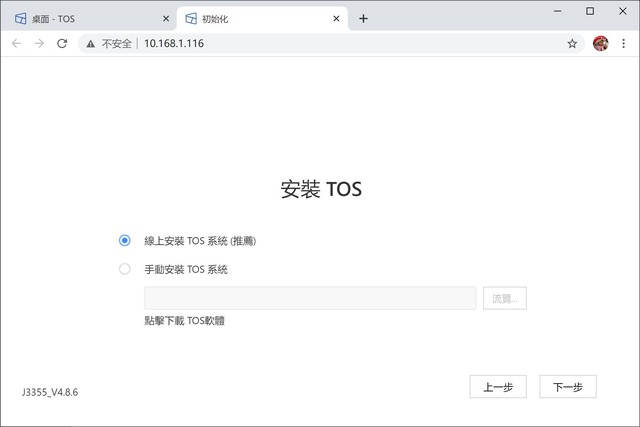Click the 點擊下載 TOS軟體 link
This screenshot has width=640, height=427.
click(184, 321)
